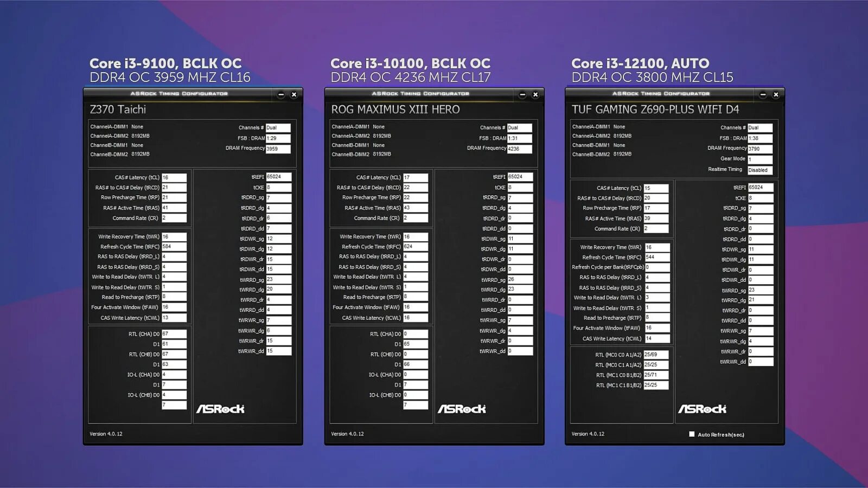Minimize the ROG MAXIMUS XIII HERO window
This screenshot has width=868, height=488.
pos(522,94)
